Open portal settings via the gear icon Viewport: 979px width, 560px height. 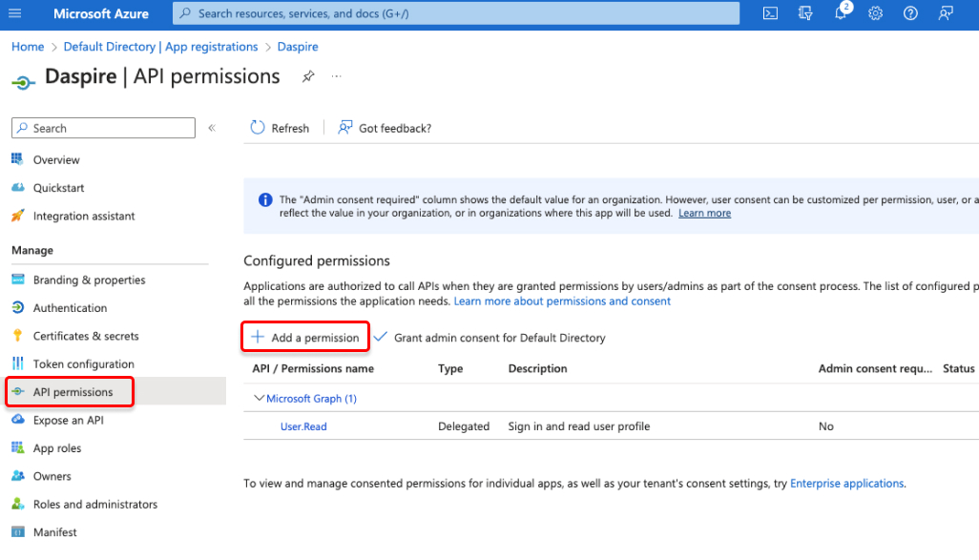click(875, 13)
